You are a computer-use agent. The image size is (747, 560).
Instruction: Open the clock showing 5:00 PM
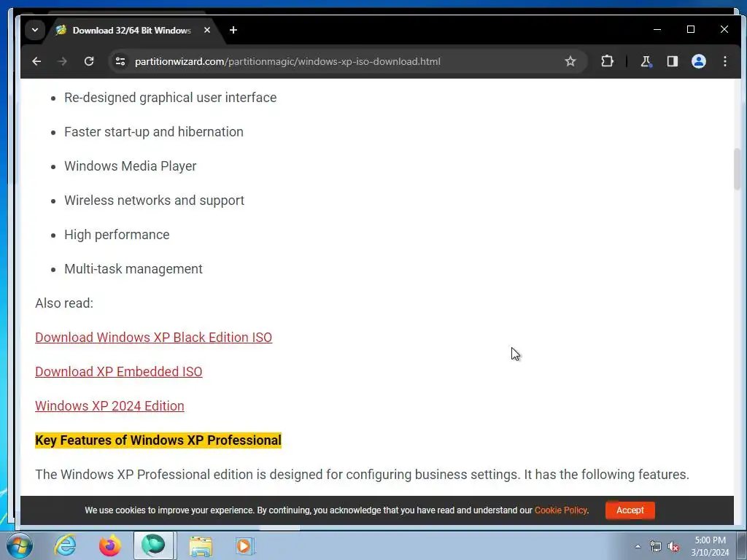coord(710,546)
